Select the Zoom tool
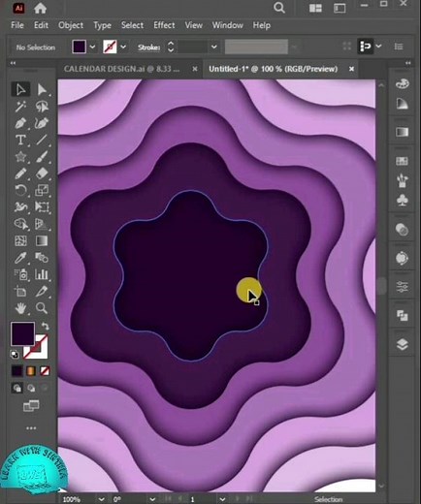 click(x=42, y=308)
